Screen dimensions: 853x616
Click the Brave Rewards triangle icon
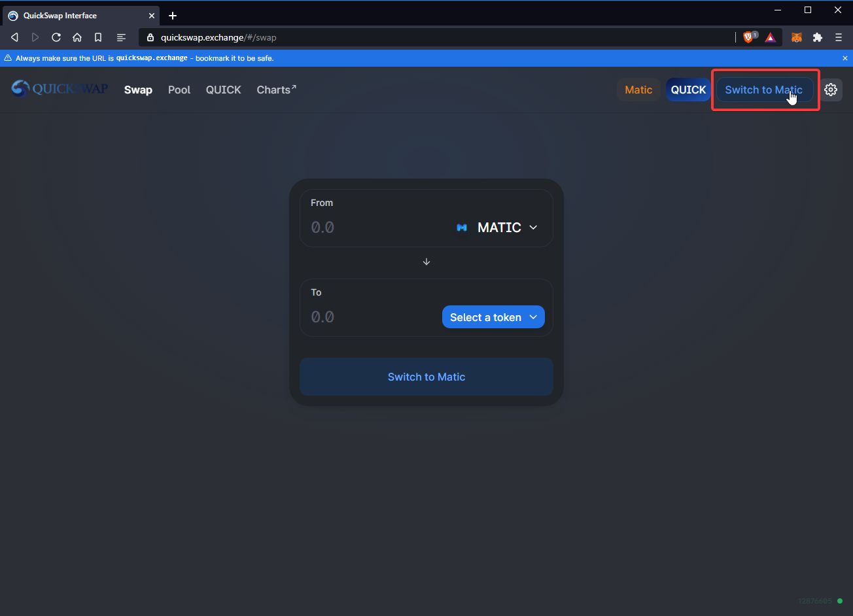(x=771, y=37)
